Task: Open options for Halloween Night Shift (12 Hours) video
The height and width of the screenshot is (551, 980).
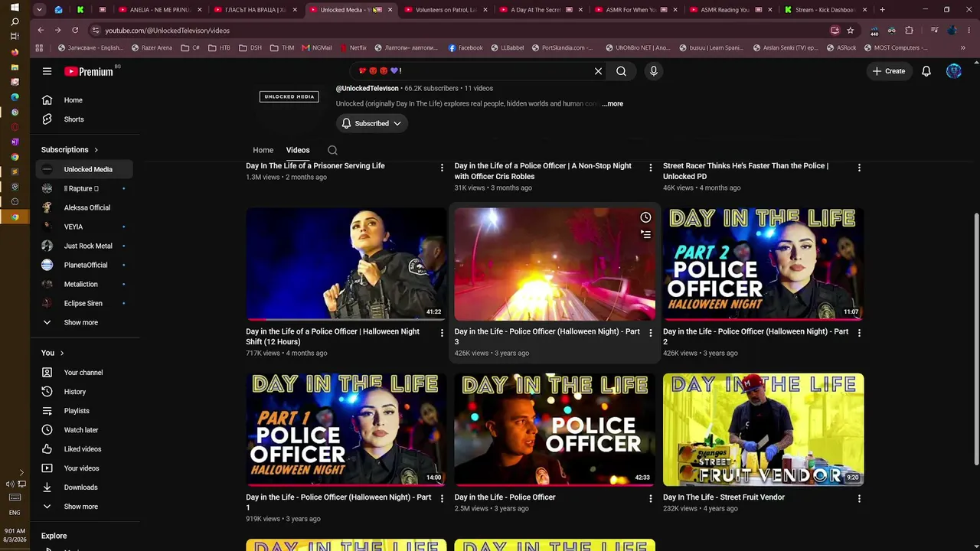Action: click(x=442, y=333)
